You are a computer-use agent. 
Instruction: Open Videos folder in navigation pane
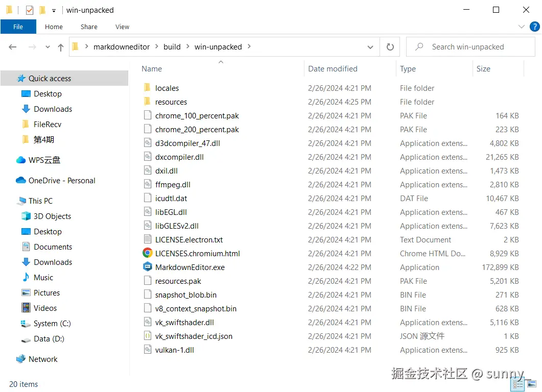(x=39, y=308)
